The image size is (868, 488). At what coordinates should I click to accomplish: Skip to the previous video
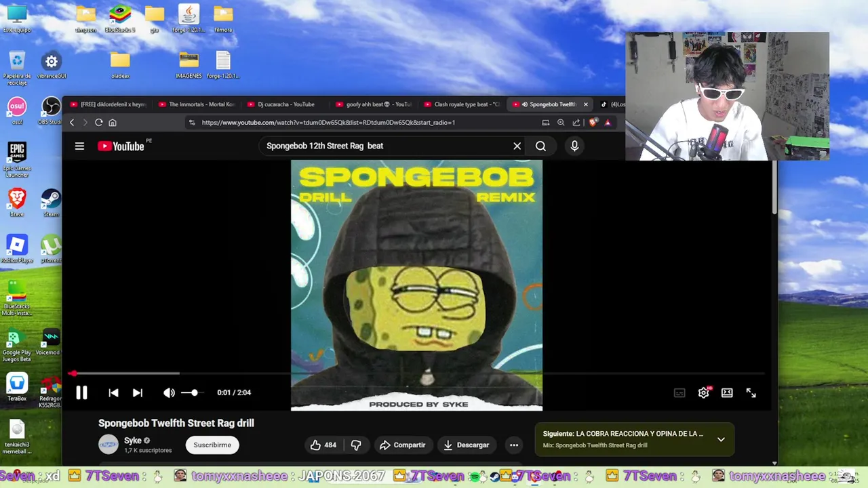(x=113, y=392)
